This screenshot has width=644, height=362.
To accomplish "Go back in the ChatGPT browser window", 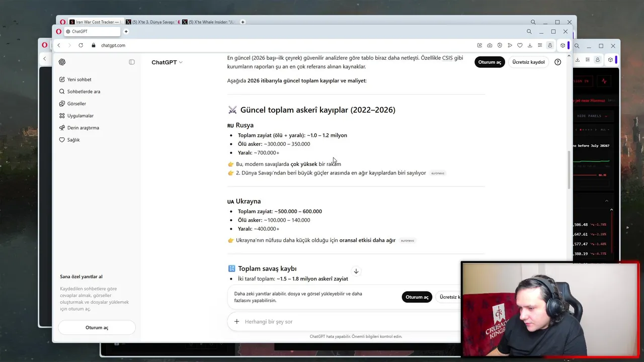I will (58, 45).
